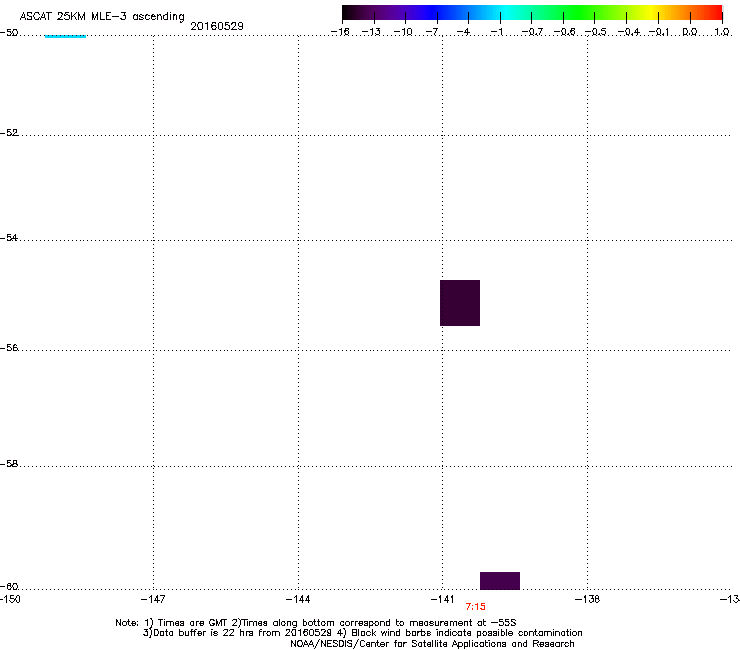Click the -58 latitude label
The image size is (740, 650).
coord(9,464)
